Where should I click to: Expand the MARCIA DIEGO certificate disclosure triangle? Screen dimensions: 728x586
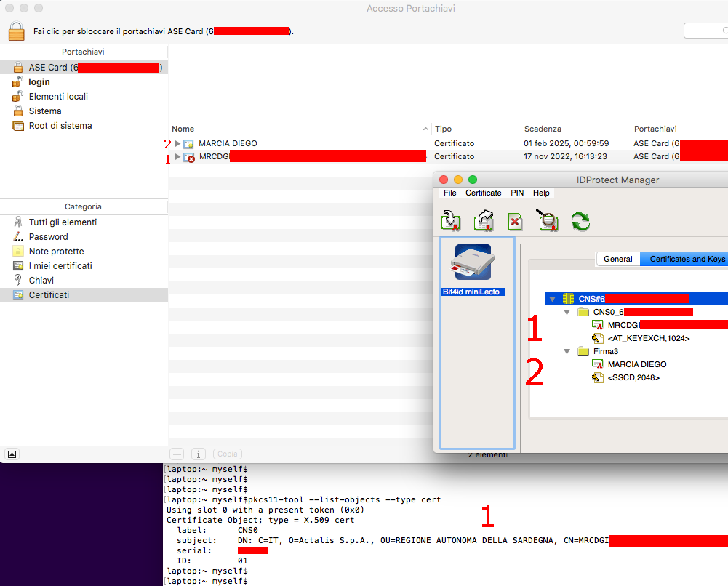click(178, 143)
